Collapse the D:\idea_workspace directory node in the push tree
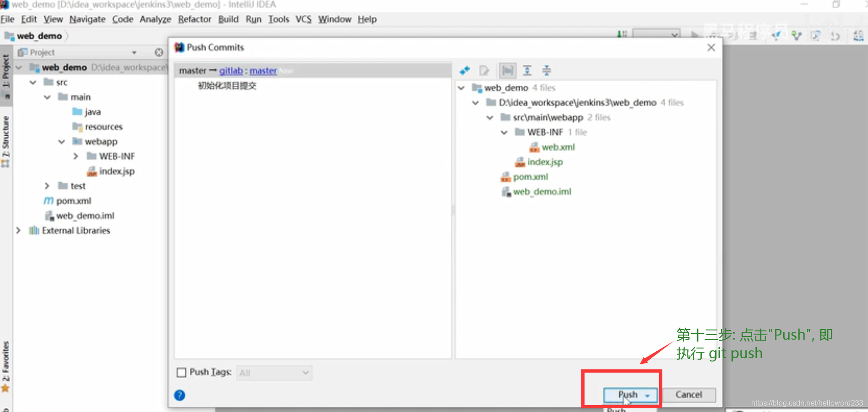868x412 pixels. tap(476, 103)
